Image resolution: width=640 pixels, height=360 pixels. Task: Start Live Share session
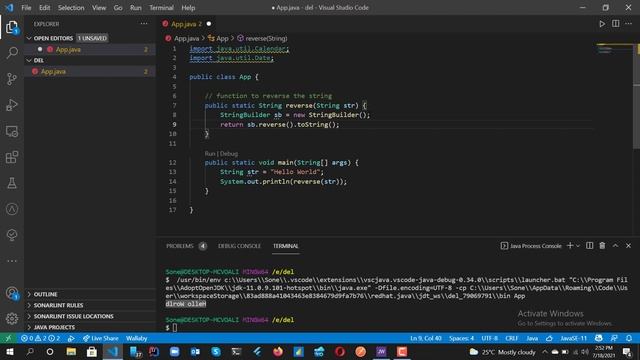coord(100,338)
